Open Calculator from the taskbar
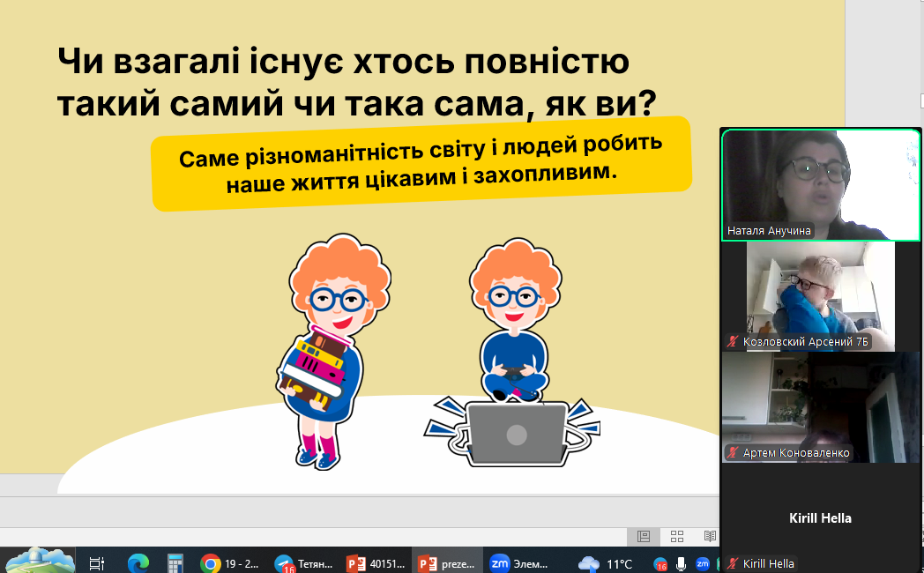Screen dimensions: 924x573 click(175, 563)
